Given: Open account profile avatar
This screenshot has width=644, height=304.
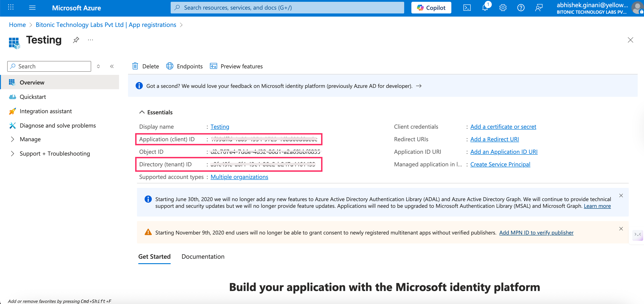Looking at the screenshot, I should tap(638, 8).
